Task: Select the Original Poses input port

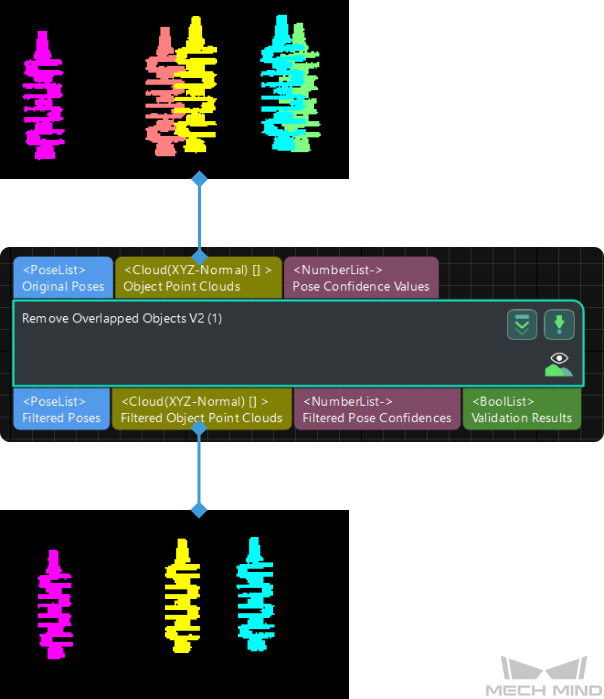Action: pos(63,278)
